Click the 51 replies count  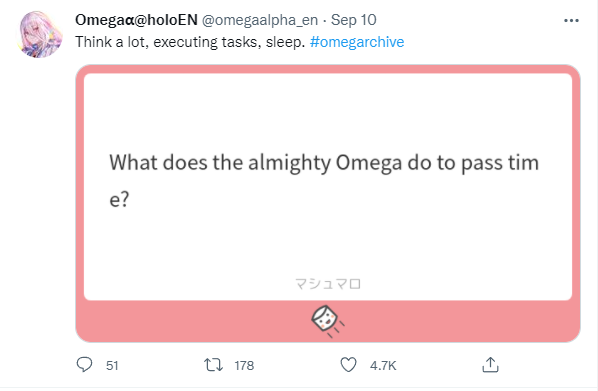click(112, 366)
